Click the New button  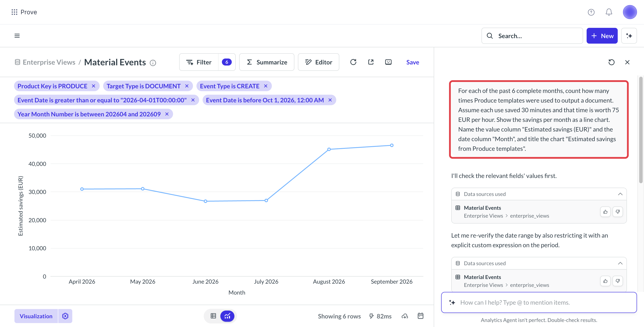(602, 36)
